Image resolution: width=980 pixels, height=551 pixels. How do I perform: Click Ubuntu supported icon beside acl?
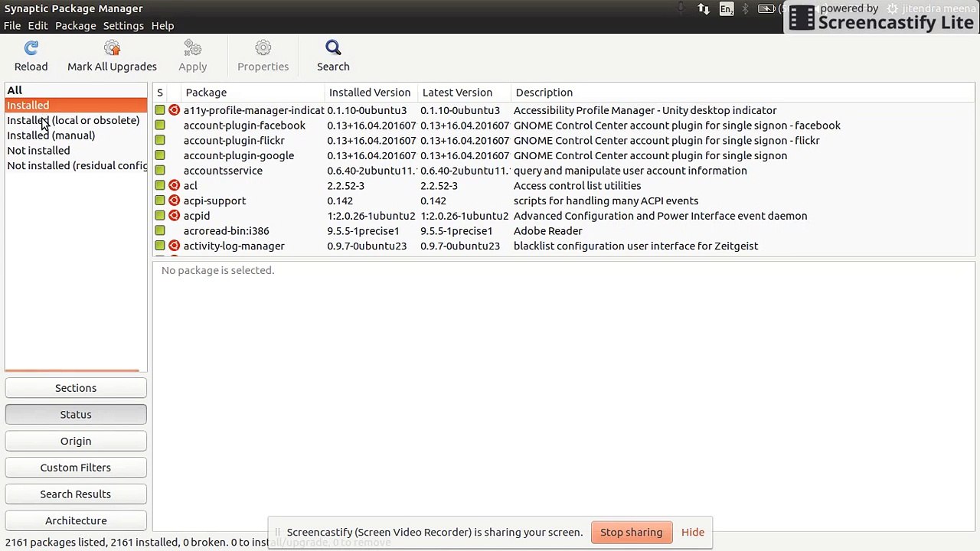[175, 186]
